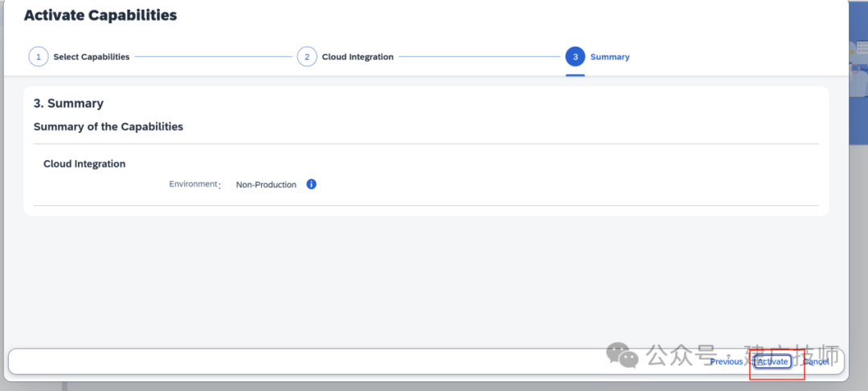Click the Activate Capabilities dialog title

(x=100, y=15)
